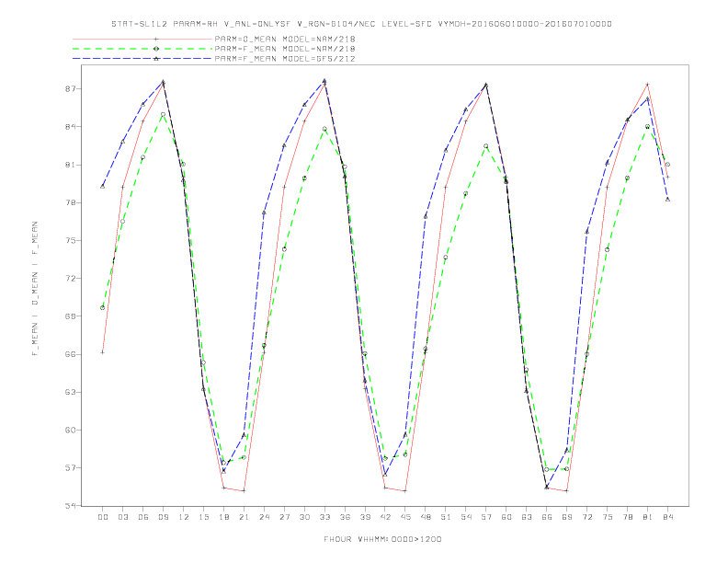
Task: Click x-axis forecast hour label 09
Action: click(x=163, y=517)
